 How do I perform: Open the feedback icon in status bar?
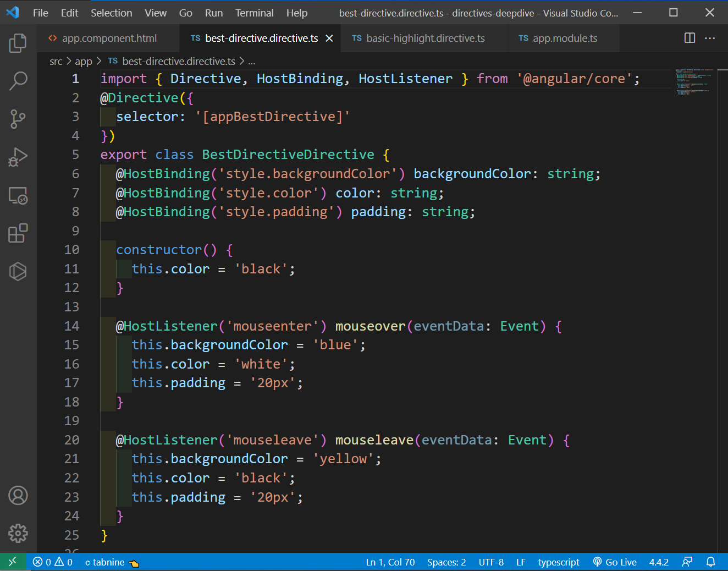687,562
